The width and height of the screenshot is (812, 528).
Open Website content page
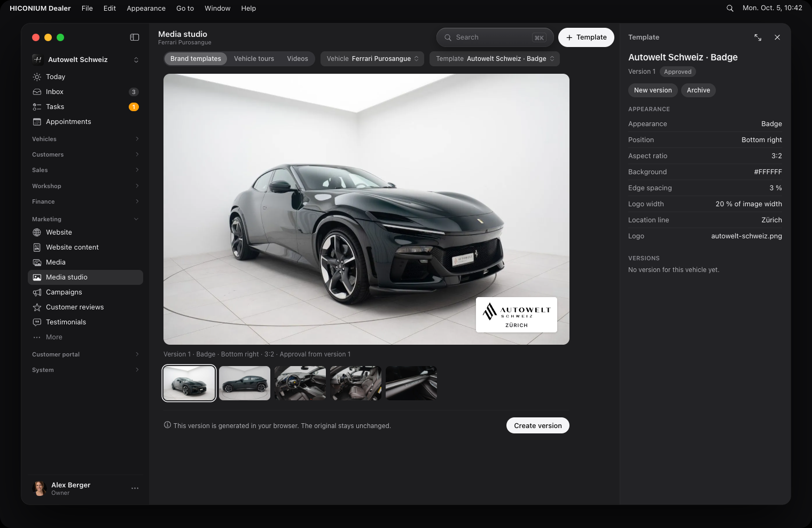[85, 247]
